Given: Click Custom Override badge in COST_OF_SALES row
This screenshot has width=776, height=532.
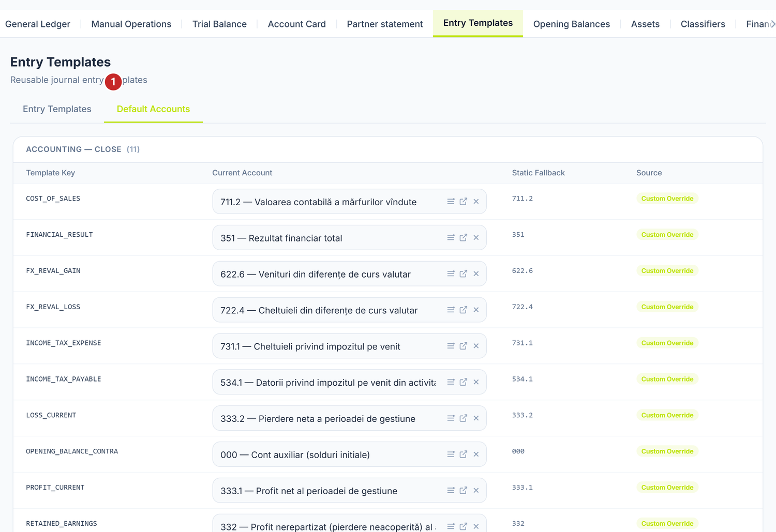Looking at the screenshot, I should (x=667, y=199).
